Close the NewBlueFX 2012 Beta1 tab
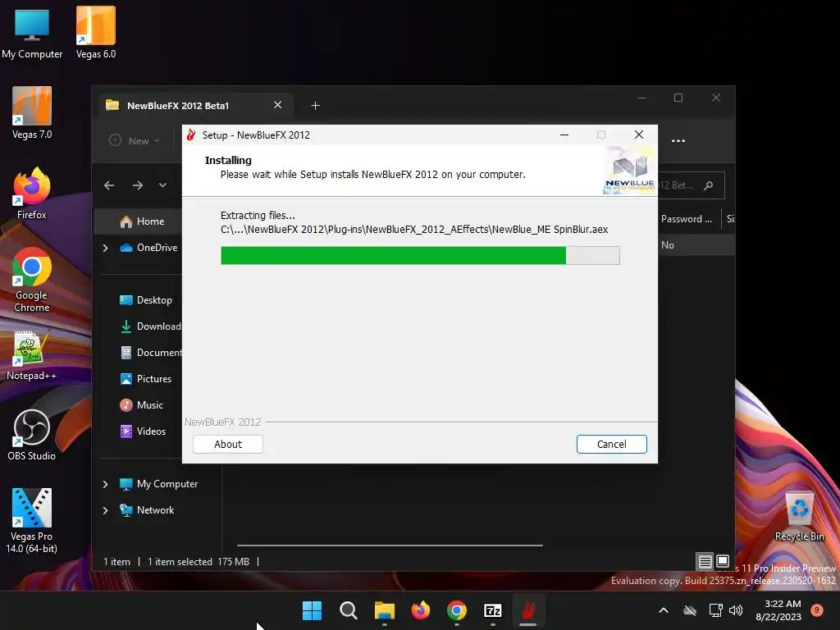 click(277, 105)
